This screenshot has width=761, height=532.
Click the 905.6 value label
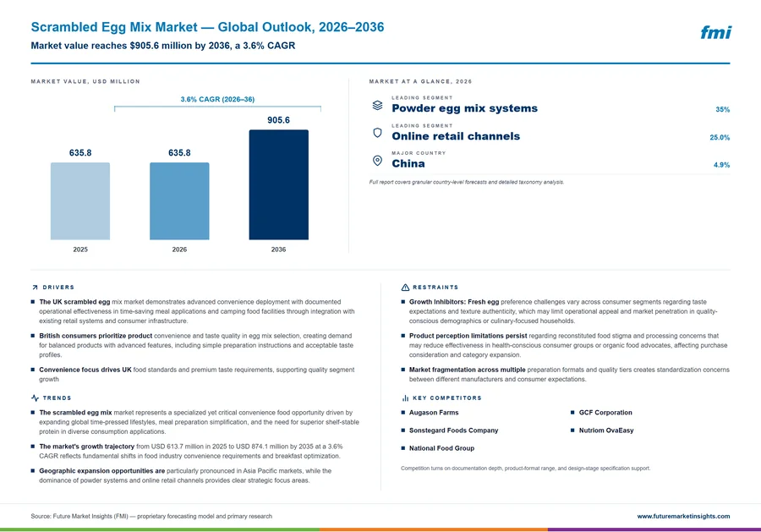coord(278,120)
